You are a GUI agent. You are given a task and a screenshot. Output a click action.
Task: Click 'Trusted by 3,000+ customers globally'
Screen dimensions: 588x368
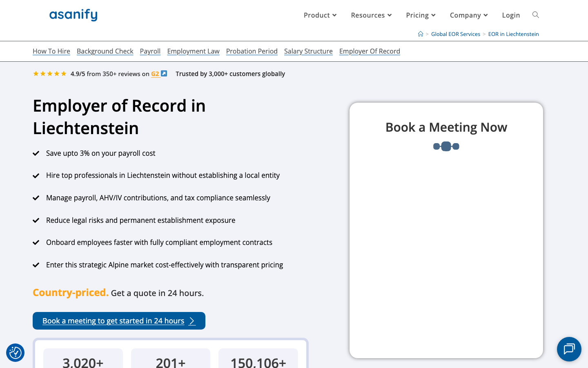[230, 74]
